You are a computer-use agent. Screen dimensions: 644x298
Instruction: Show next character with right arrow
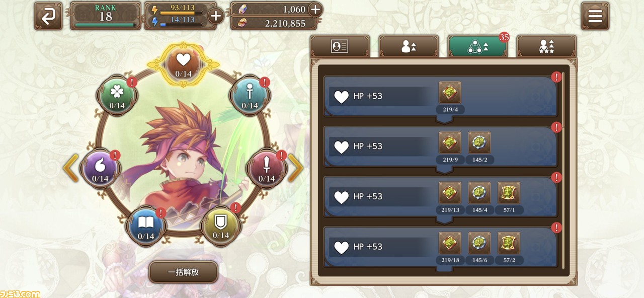coord(295,168)
